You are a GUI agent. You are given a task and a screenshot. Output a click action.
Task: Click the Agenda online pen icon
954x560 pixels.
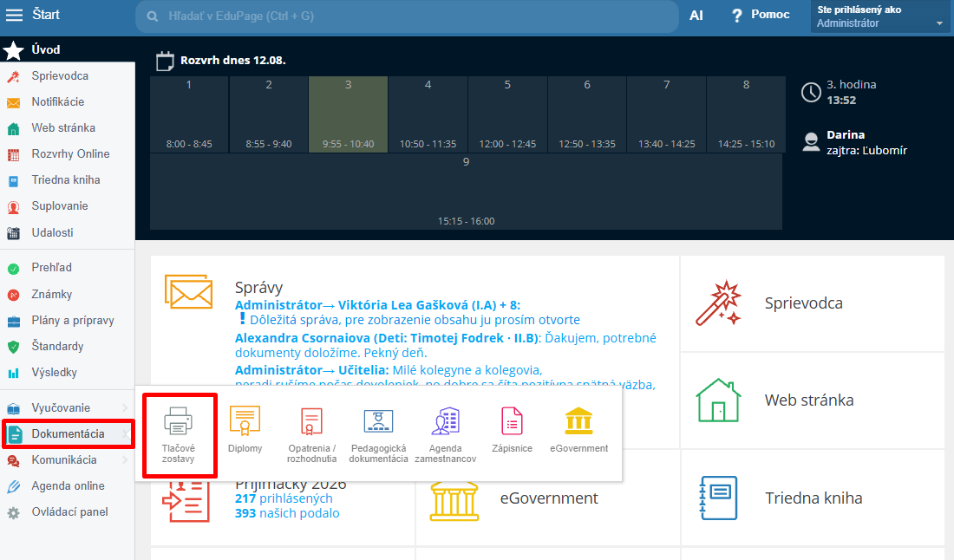point(13,486)
